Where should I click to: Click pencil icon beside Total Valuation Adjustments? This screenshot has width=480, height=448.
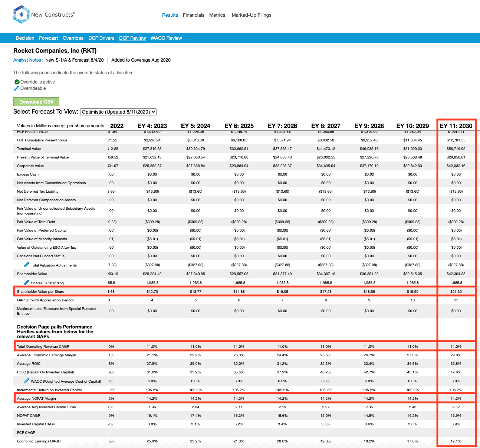26,265
